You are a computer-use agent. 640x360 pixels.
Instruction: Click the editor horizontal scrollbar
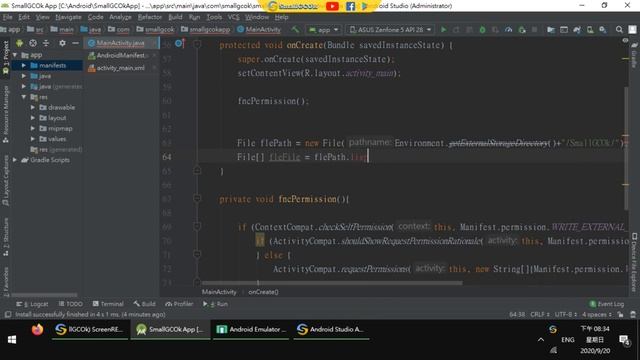point(332,282)
